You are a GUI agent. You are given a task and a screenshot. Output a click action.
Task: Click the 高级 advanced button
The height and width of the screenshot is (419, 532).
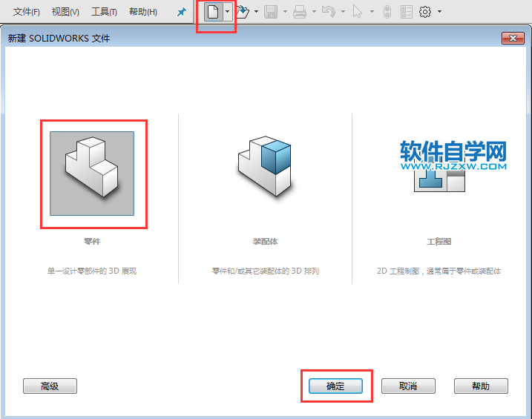[x=50, y=386]
